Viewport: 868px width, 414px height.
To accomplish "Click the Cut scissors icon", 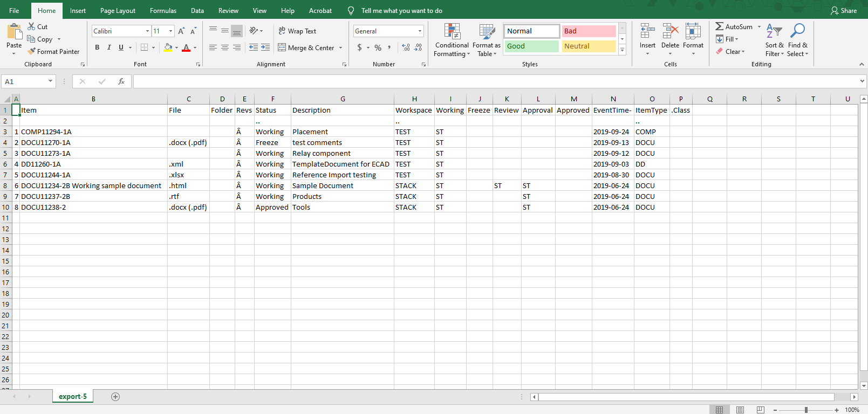I will pyautogui.click(x=31, y=26).
